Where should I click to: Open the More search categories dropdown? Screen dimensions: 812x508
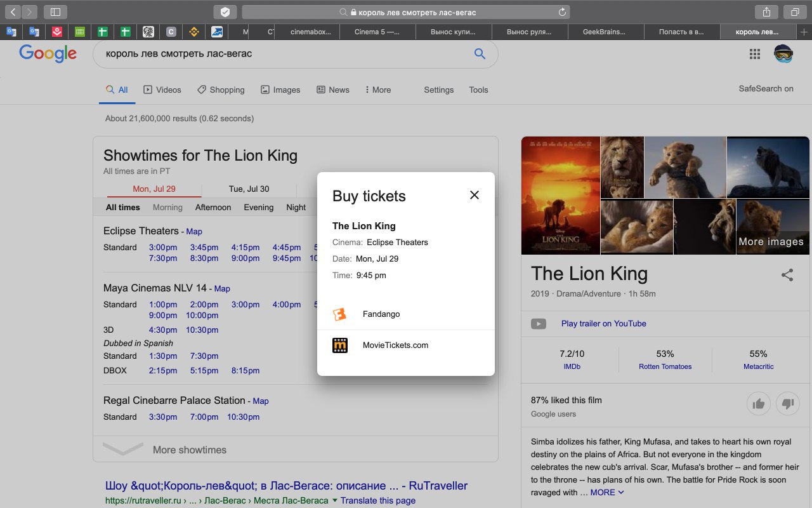click(378, 90)
